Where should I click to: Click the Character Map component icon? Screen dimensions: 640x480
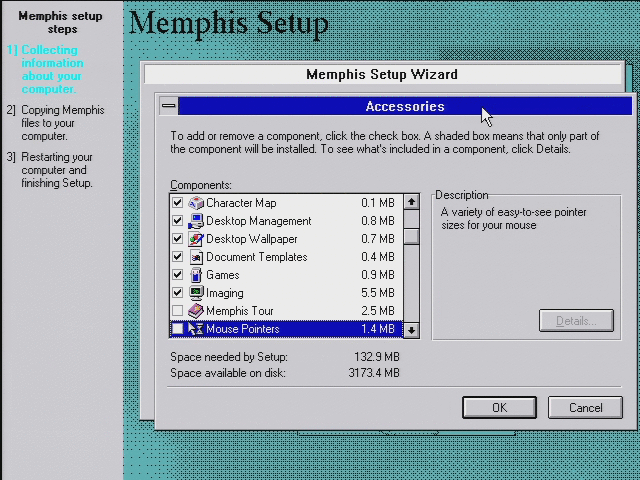coord(196,203)
